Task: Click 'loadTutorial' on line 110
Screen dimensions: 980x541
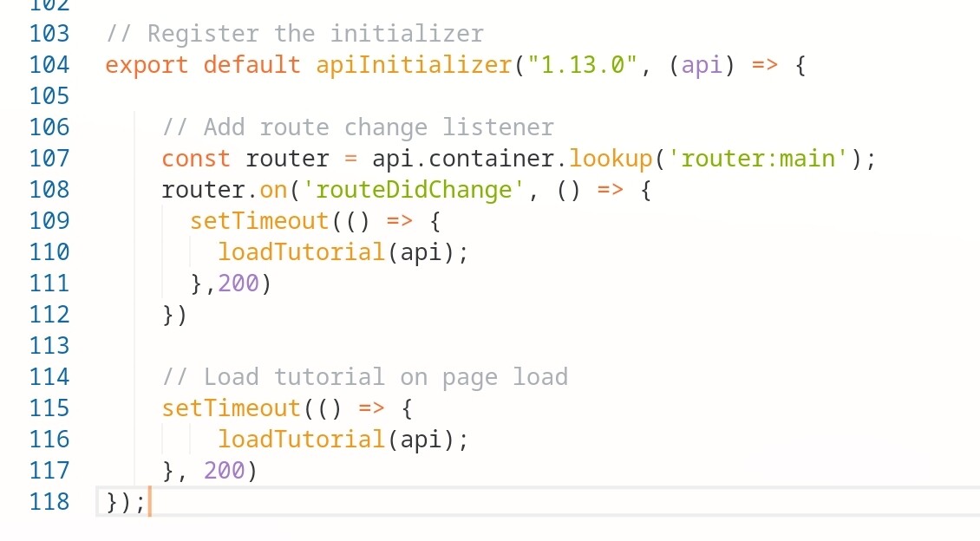Action: pyautogui.click(x=301, y=252)
